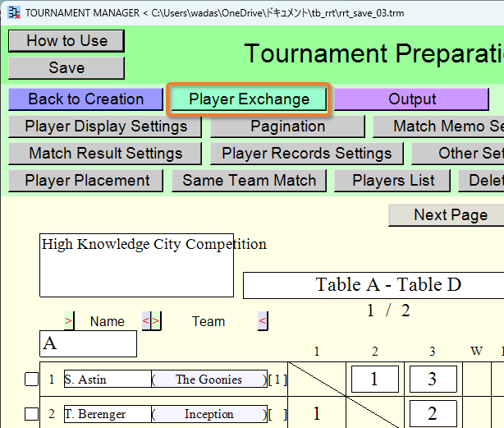The height and width of the screenshot is (428, 504).
Task: Open Player Exchange mode
Action: pyautogui.click(x=249, y=99)
